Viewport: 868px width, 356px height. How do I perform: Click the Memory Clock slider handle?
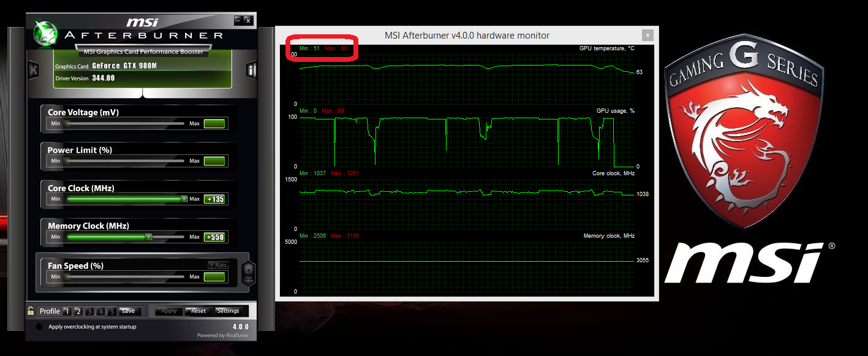(148, 237)
